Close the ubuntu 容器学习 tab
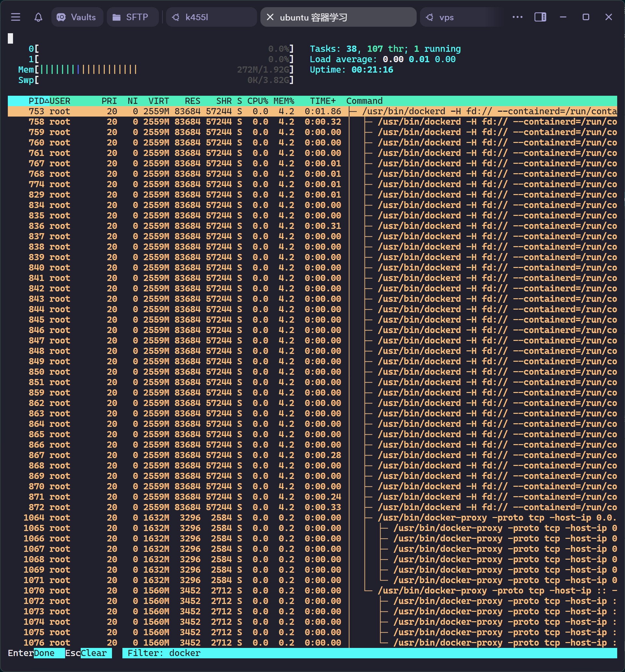 tap(270, 17)
